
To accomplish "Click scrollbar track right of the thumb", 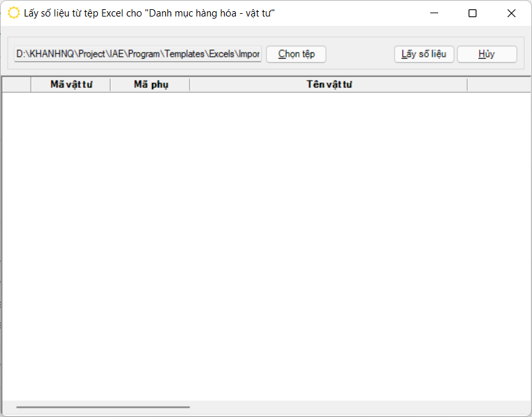I will click(357, 408).
